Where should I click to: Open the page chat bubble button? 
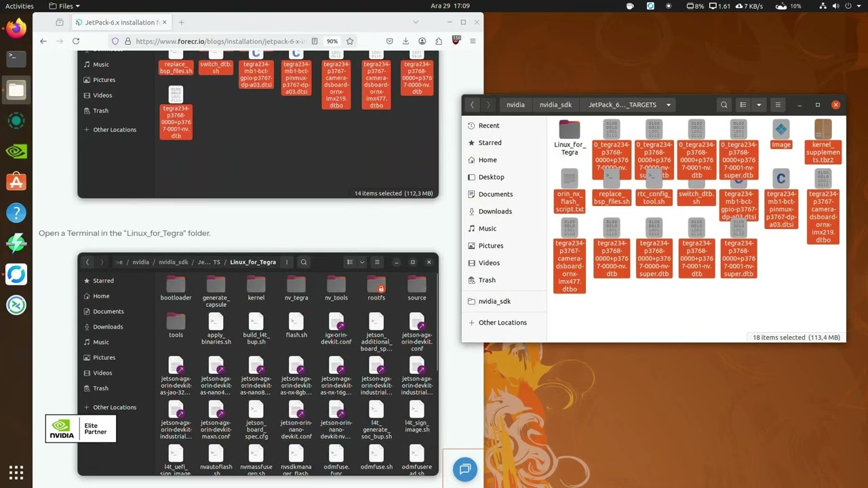tap(465, 469)
